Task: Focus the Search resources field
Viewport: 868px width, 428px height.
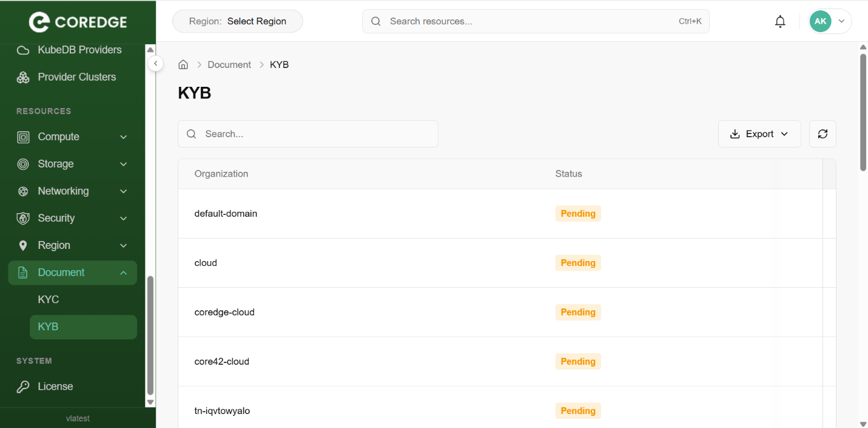Action: pyautogui.click(x=534, y=21)
